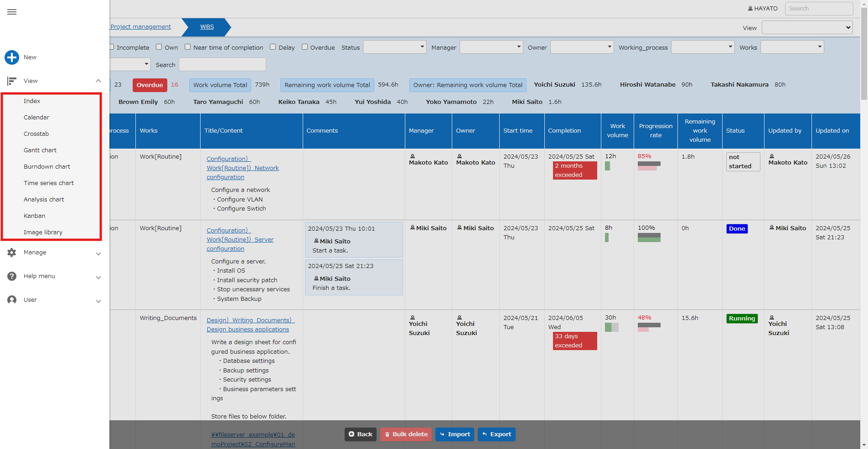Viewport: 868px width, 449px height.
Task: Click the User avatar icon in sidebar
Action: [x=12, y=300]
